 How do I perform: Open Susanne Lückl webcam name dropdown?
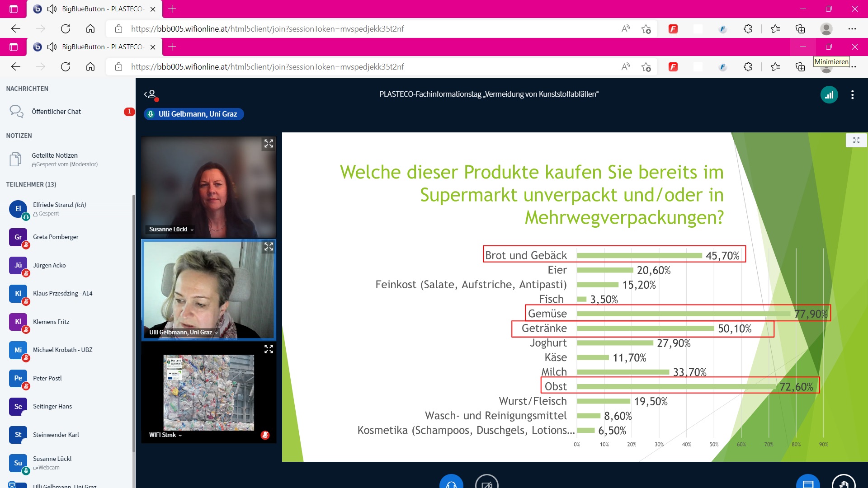tap(171, 229)
